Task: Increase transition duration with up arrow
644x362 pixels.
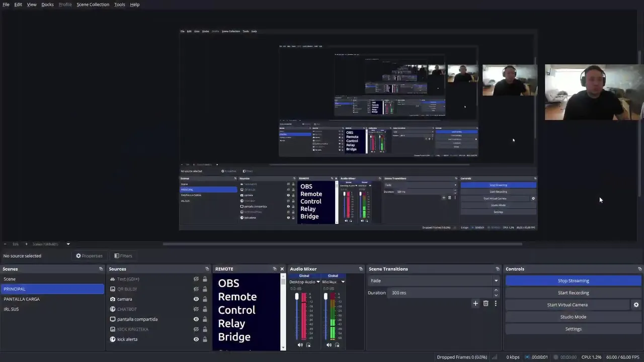Action: (x=496, y=290)
